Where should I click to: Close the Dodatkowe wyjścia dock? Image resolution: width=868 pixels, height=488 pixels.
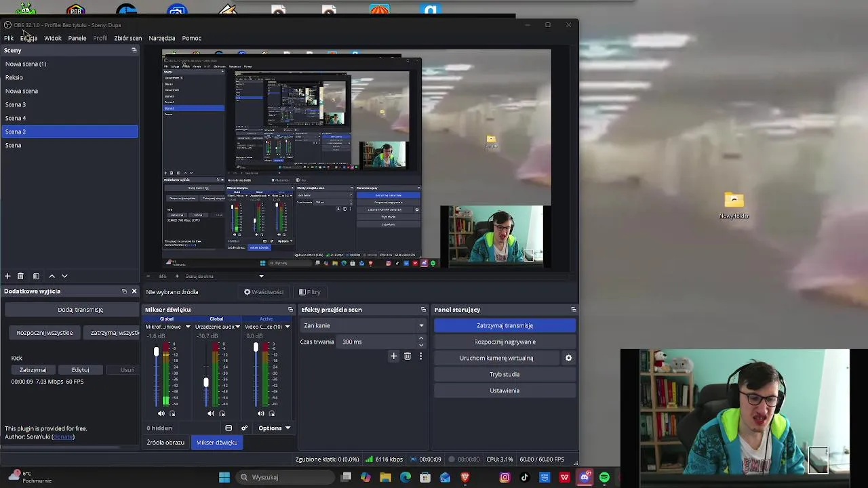click(x=134, y=291)
